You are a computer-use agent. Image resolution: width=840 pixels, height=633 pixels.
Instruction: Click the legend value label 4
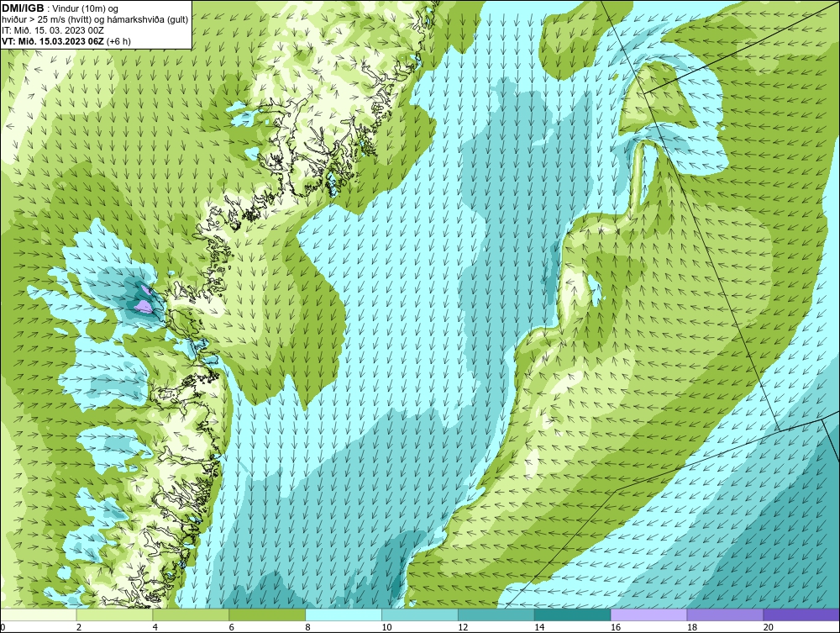pyautogui.click(x=155, y=627)
